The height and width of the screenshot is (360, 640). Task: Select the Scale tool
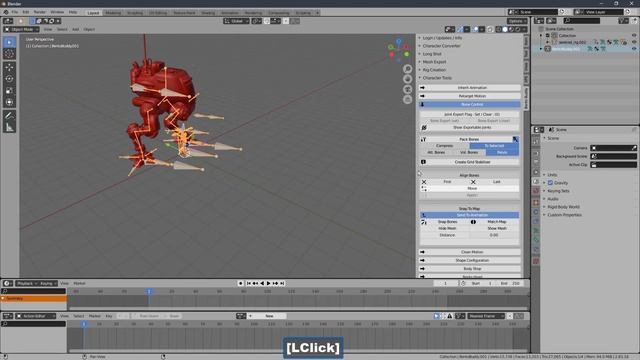coord(9,91)
